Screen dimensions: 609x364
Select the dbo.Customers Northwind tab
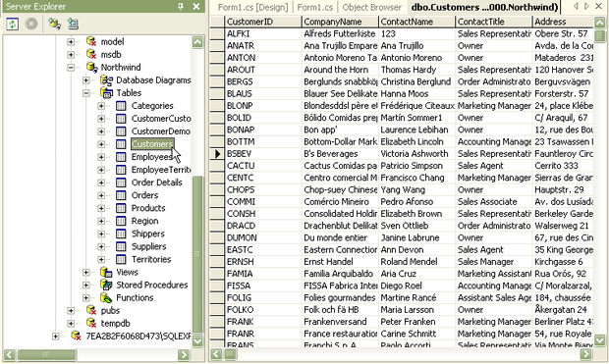coord(484,7)
